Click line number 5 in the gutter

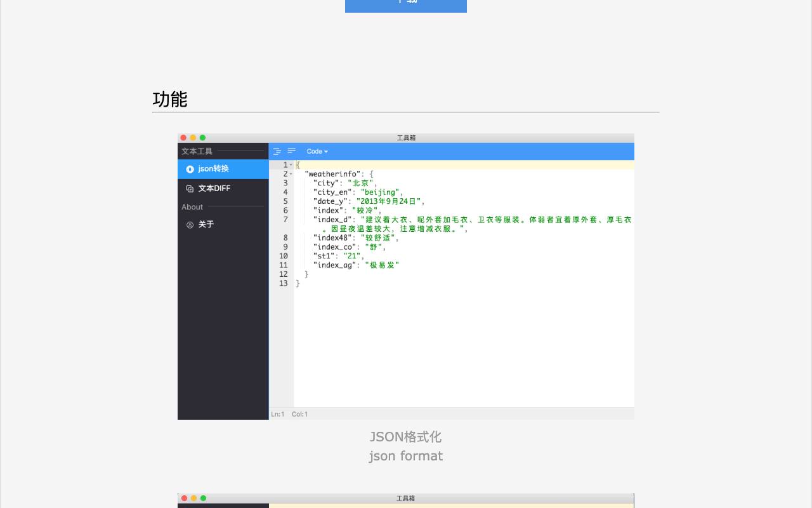(285, 201)
